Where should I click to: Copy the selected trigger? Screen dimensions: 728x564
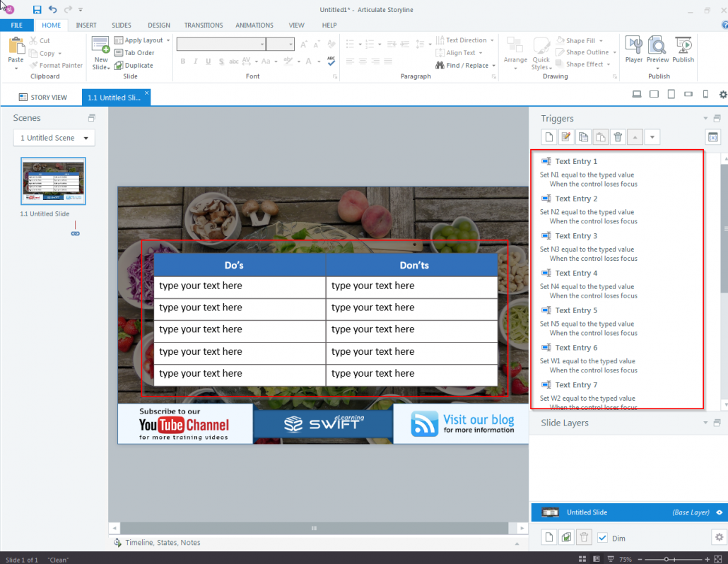[x=584, y=136]
